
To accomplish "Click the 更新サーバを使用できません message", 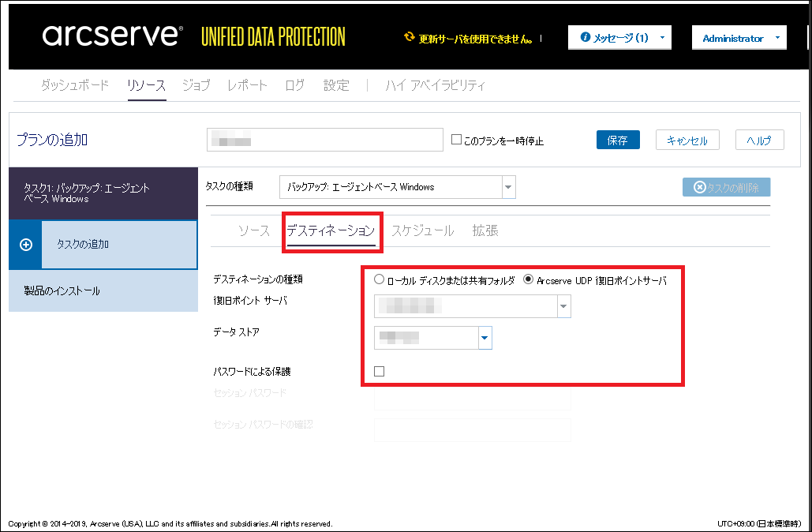I will 475,39.
